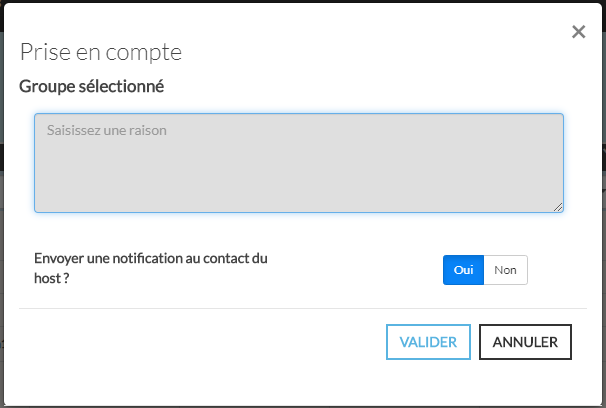Click the X icon at dialog corner
The image size is (606, 408).
[578, 32]
